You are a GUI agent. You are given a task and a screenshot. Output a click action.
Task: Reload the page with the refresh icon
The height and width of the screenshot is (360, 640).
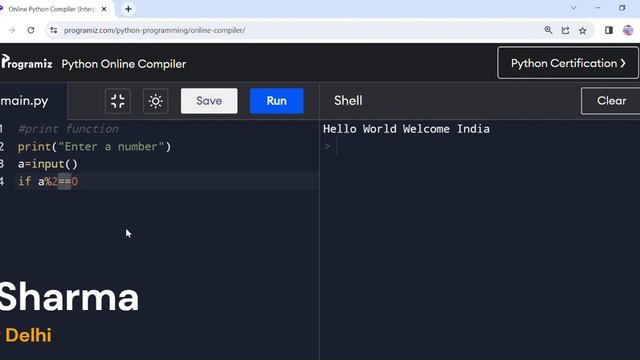click(31, 30)
